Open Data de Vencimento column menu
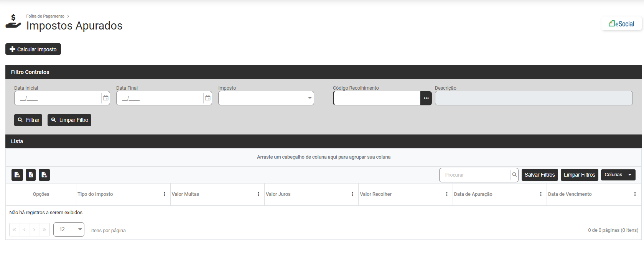The height and width of the screenshot is (259, 644). click(635, 194)
